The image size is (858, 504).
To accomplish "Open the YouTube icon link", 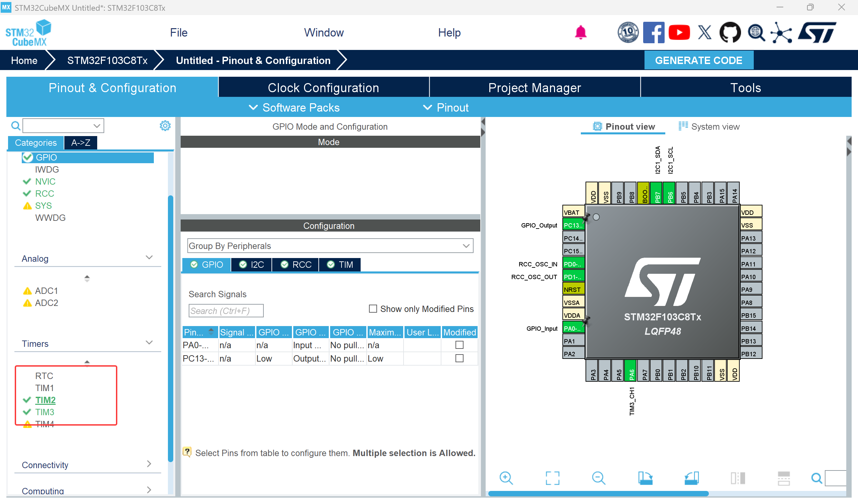I will point(679,33).
